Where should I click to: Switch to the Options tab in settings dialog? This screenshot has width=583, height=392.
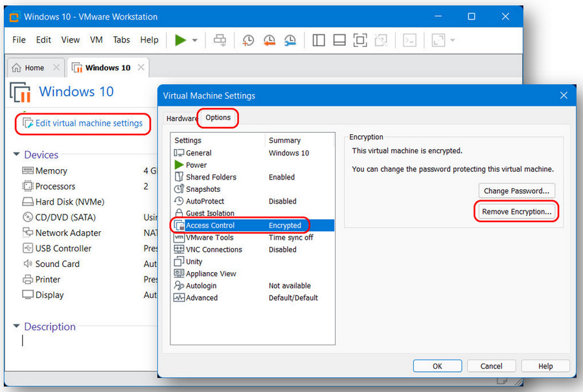point(218,117)
